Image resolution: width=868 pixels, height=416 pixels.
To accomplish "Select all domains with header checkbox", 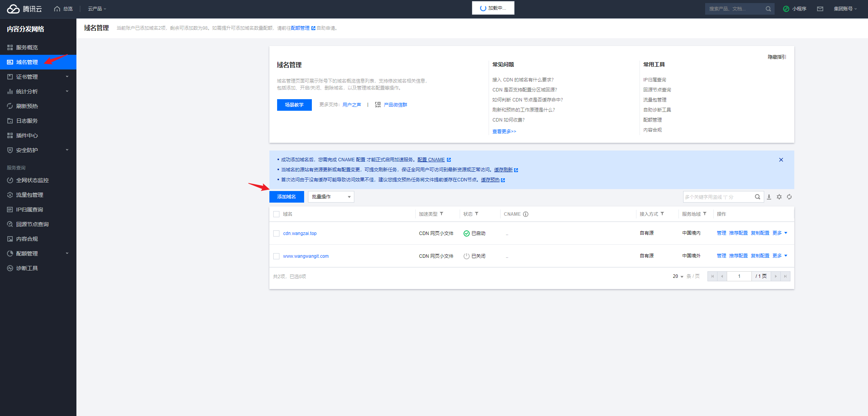I will click(276, 214).
